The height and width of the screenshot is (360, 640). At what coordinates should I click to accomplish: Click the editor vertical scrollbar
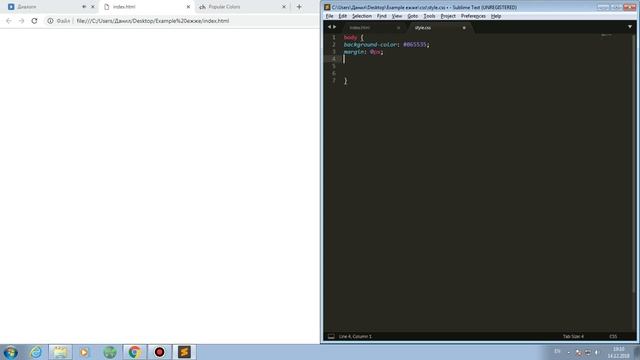tap(634, 163)
